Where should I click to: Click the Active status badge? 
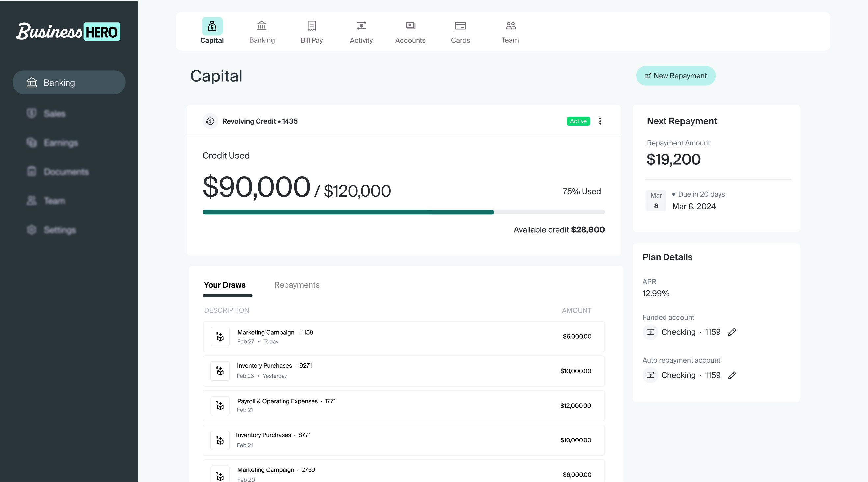(x=578, y=121)
